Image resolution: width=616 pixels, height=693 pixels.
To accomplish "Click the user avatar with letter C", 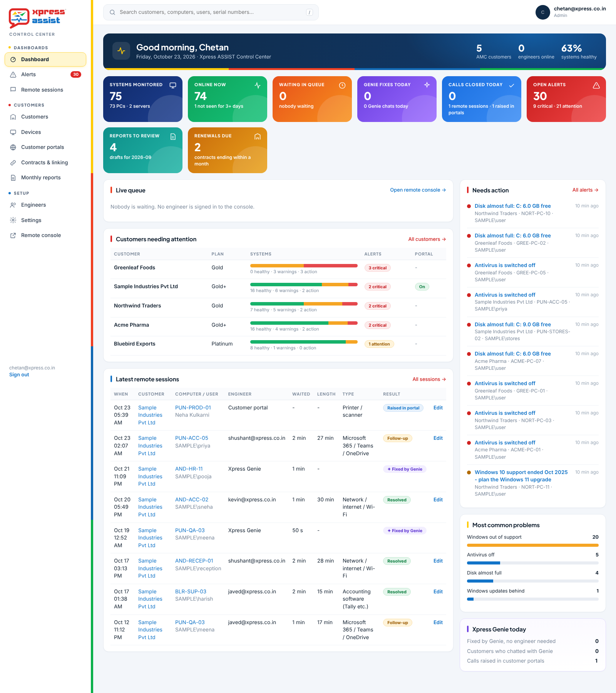I will click(543, 12).
